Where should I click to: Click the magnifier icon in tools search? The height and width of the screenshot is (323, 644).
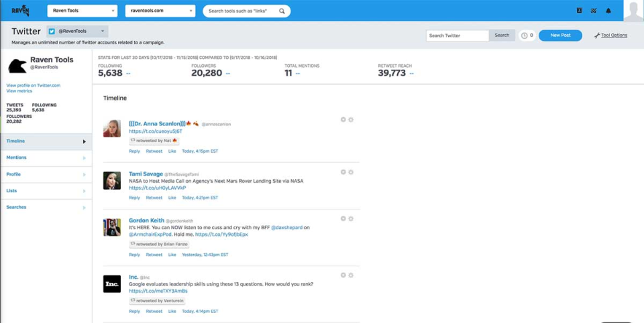282,11
